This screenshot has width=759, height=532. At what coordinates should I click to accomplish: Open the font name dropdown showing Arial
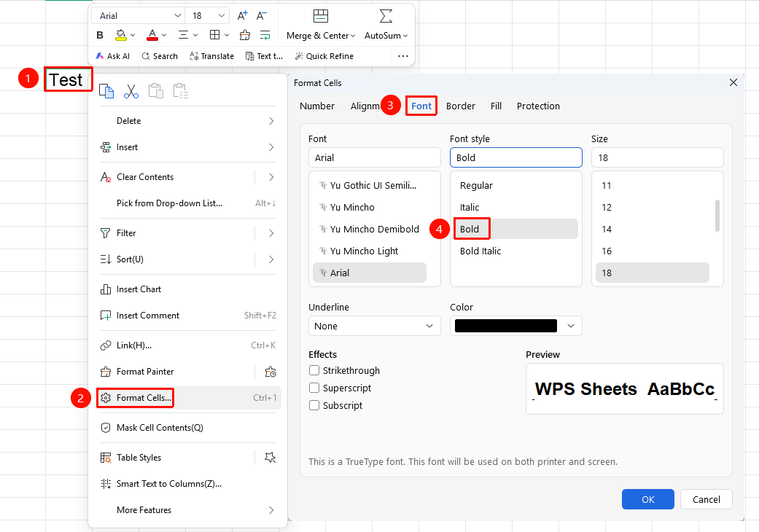pos(178,16)
